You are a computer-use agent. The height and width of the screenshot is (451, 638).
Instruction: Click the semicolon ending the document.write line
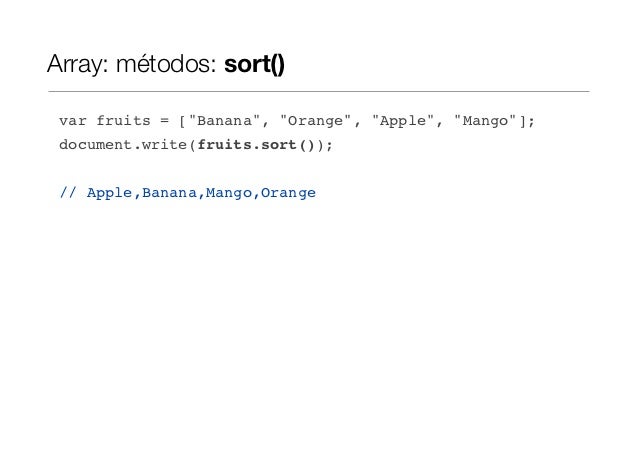pos(329,145)
